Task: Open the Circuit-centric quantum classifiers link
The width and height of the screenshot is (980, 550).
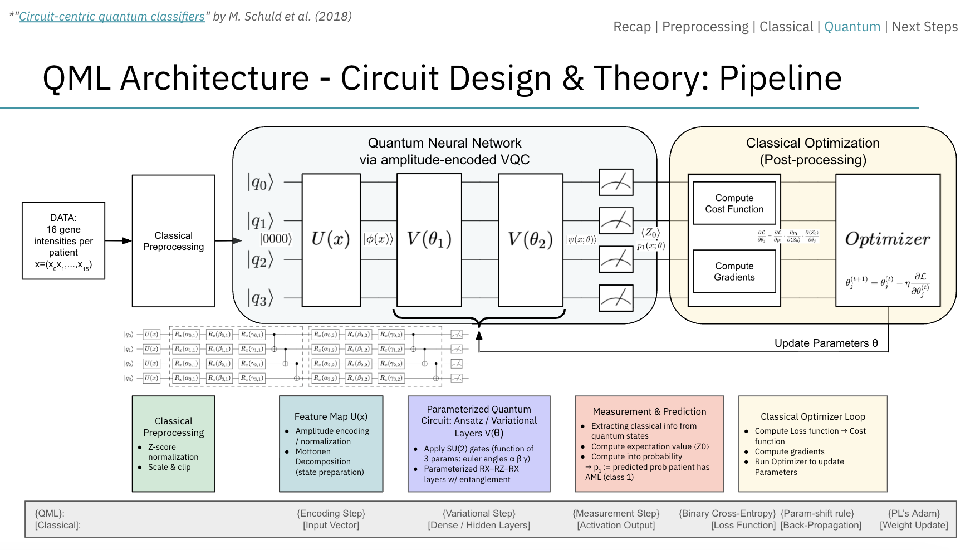Action: pos(112,16)
